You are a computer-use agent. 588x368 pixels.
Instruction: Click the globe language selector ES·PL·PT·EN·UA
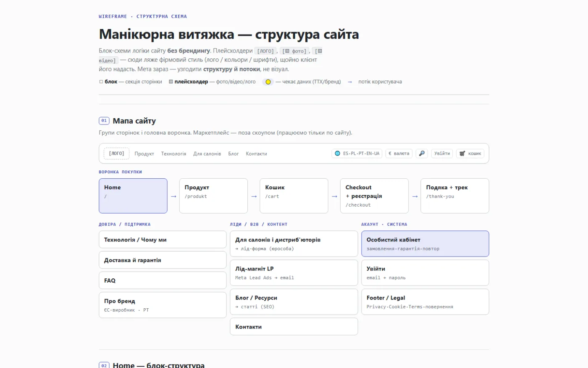pyautogui.click(x=357, y=154)
